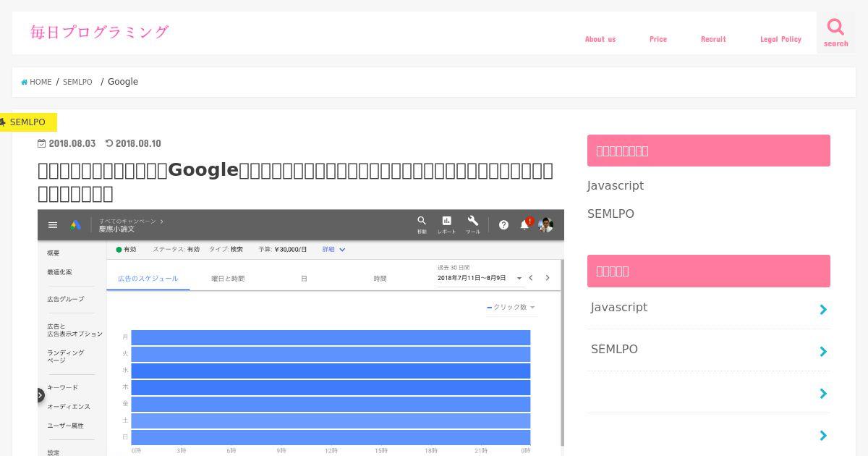The height and width of the screenshot is (456, 868).
Task: Click the notifications bell icon
Action: click(525, 225)
